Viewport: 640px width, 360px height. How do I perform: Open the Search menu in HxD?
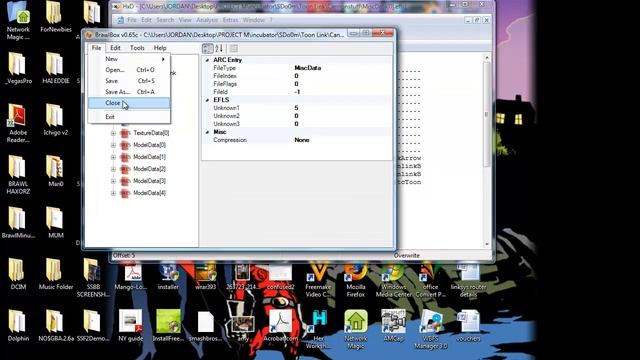click(165, 20)
